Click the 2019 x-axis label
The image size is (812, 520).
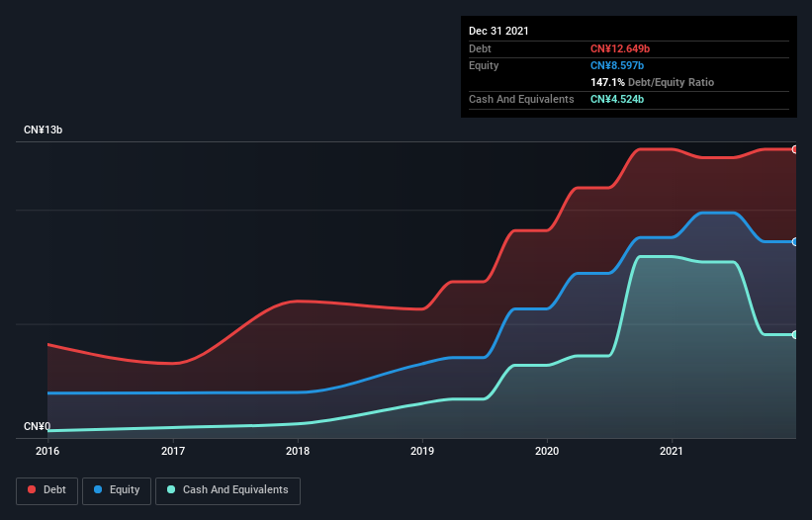point(422,451)
